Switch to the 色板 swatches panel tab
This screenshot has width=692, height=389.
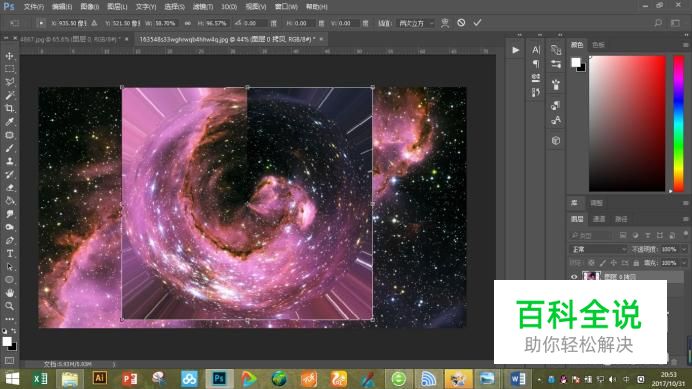(x=598, y=45)
